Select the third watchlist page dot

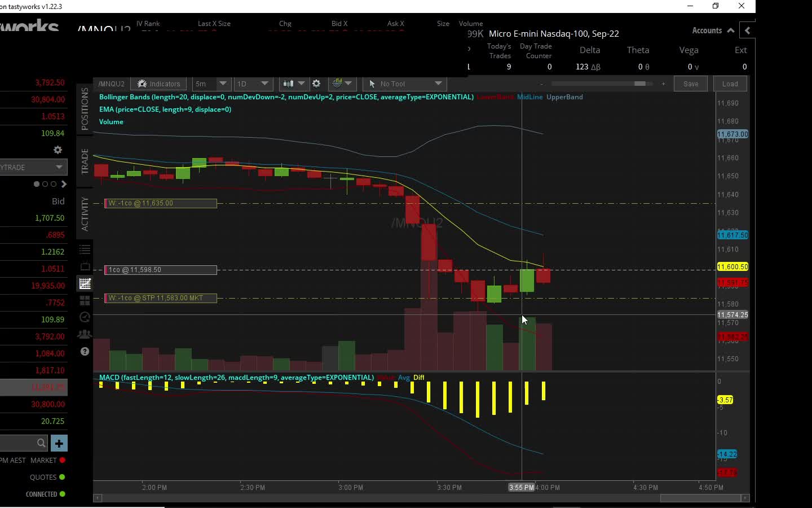(x=54, y=184)
